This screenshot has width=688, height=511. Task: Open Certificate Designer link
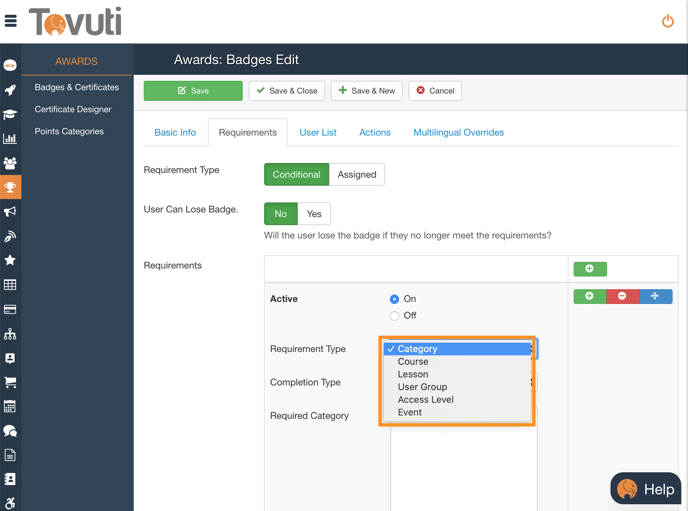point(73,109)
